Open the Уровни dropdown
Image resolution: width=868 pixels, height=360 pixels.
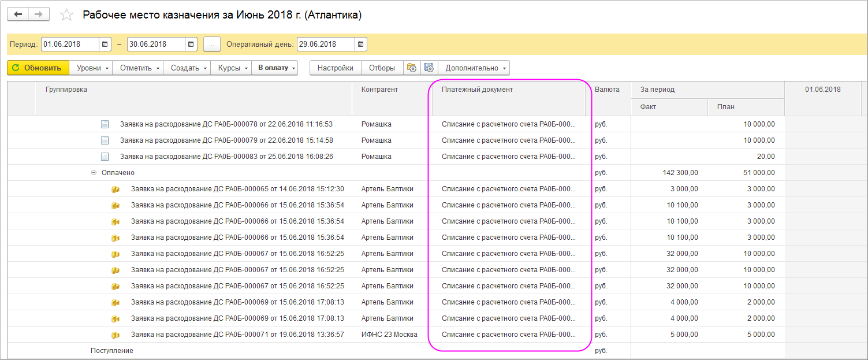point(91,68)
